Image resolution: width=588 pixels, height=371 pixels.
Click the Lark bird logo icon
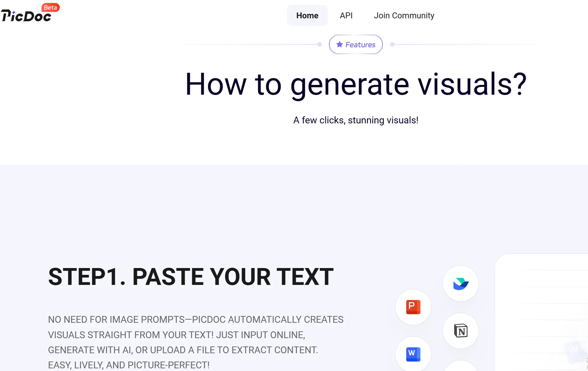(x=460, y=283)
